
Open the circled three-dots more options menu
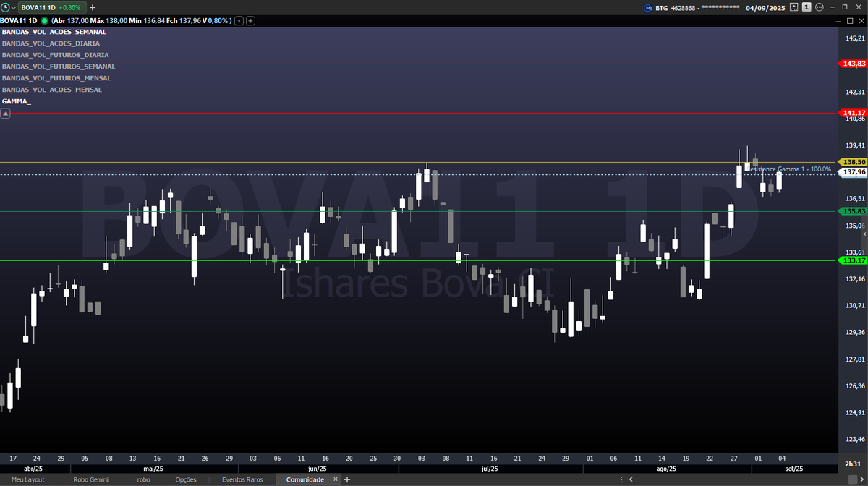tap(819, 7)
